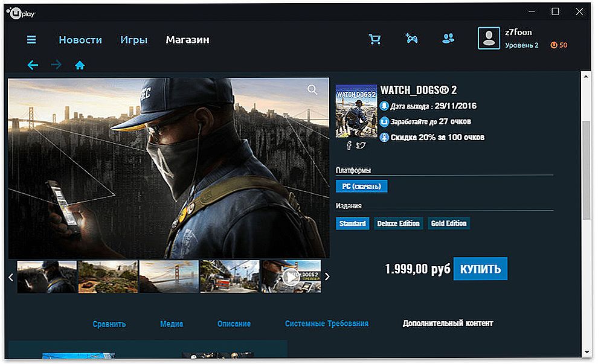Image resolution: width=601 pixels, height=364 pixels.
Task: Close the Uplay window
Action: click(579, 12)
